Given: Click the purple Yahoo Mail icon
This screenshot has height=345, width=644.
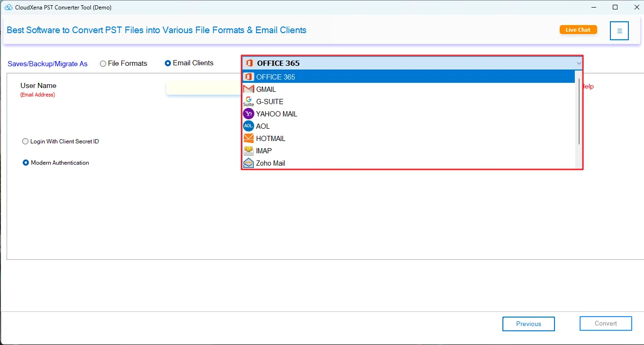Looking at the screenshot, I should tap(249, 114).
